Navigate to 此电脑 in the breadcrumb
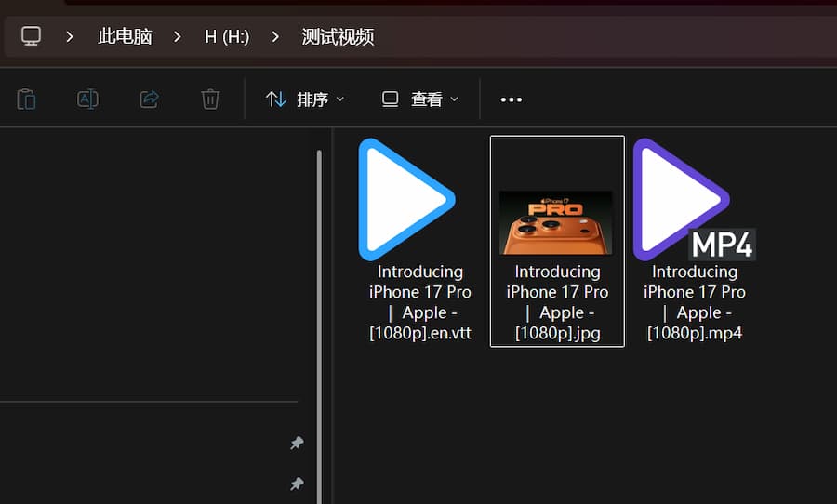Viewport: 837px width, 504px height. point(125,37)
